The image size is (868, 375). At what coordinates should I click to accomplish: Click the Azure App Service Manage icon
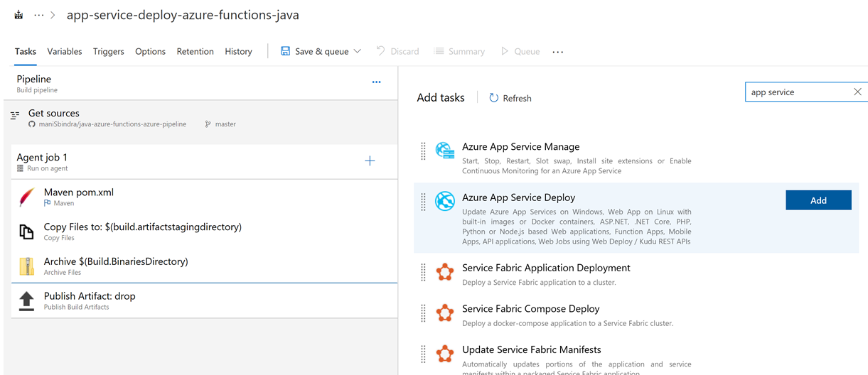tap(445, 151)
